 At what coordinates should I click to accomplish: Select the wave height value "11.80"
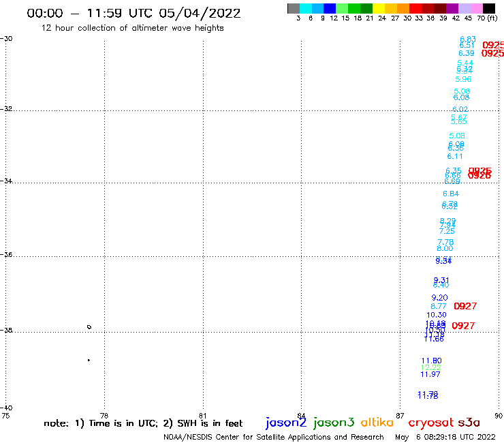[431, 361]
